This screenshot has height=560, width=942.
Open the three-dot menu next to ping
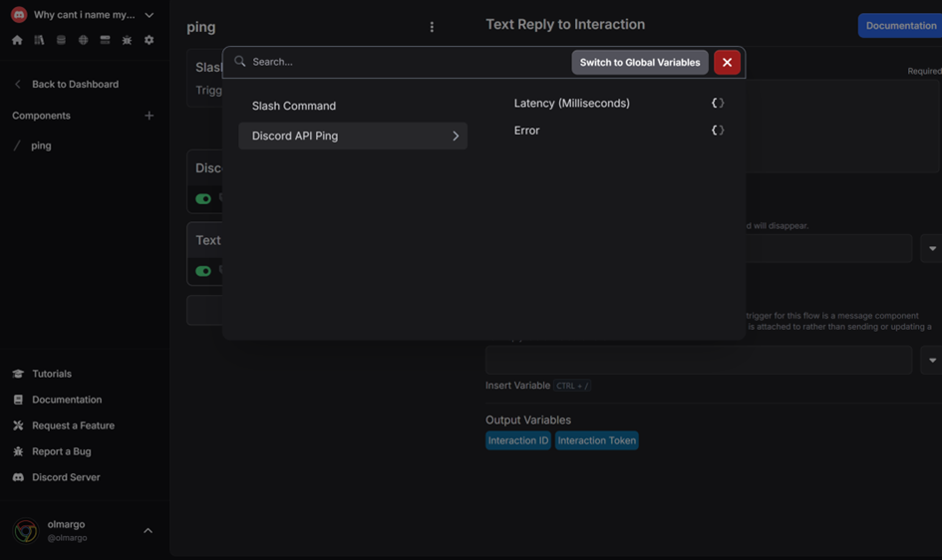pyautogui.click(x=432, y=27)
